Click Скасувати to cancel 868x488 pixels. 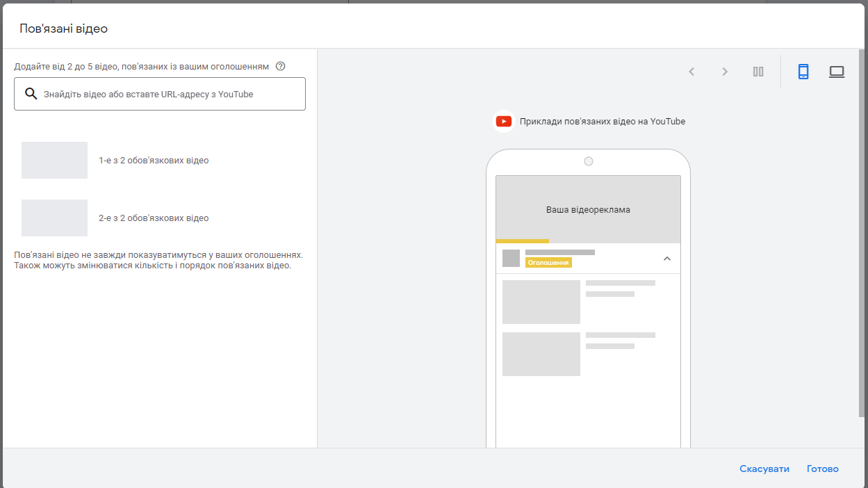[x=764, y=469]
